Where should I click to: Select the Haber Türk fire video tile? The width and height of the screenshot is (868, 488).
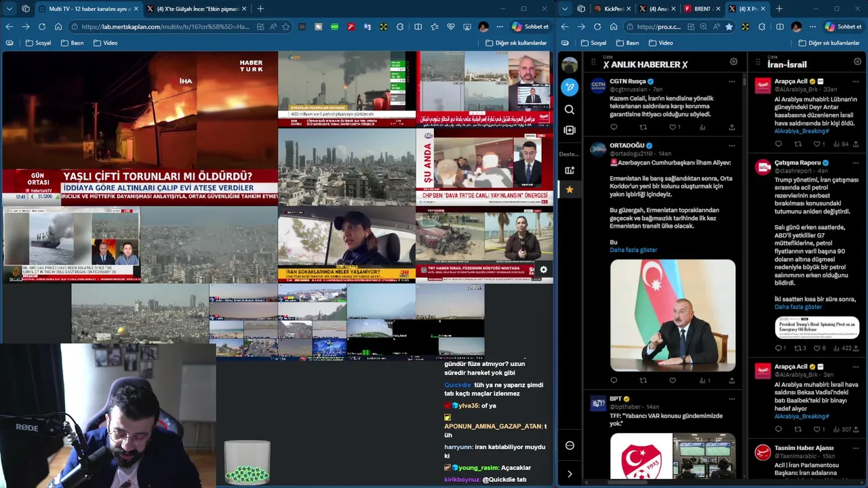coord(140,128)
